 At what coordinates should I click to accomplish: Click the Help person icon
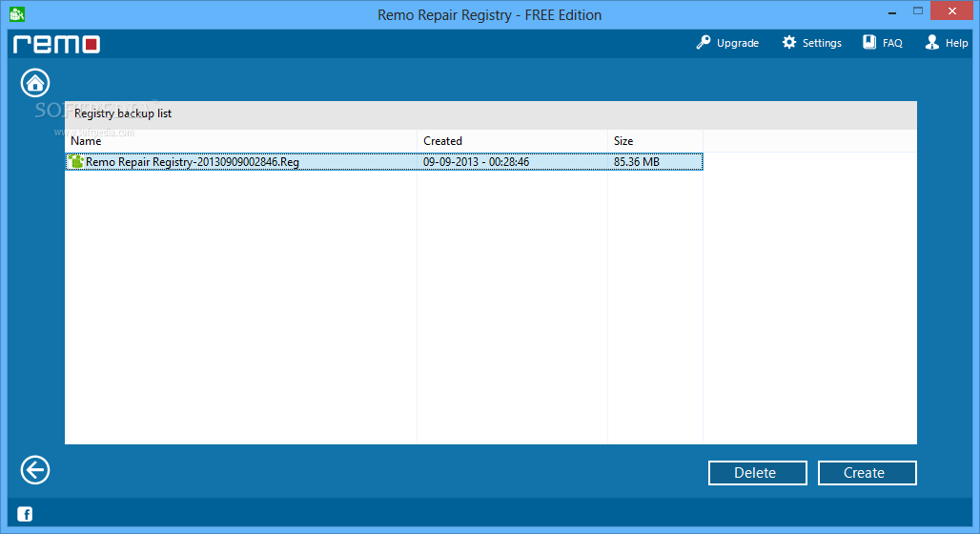932,43
